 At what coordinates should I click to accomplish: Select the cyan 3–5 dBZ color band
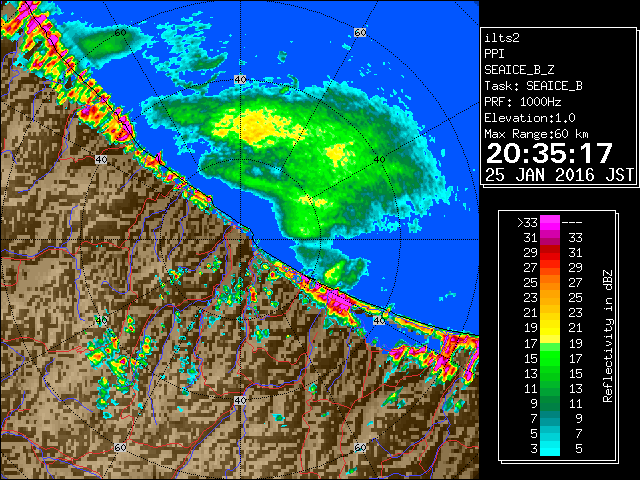550,448
